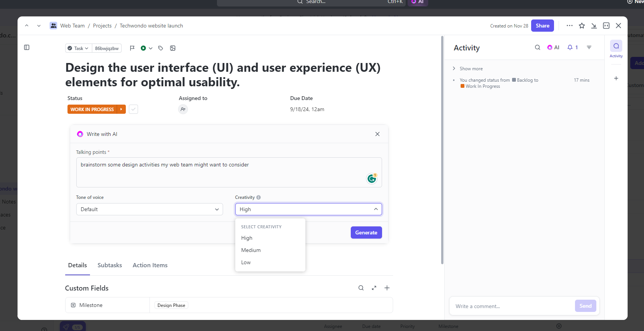Expand custom fields to full view
Image resolution: width=644 pixels, height=331 pixels.
click(374, 288)
